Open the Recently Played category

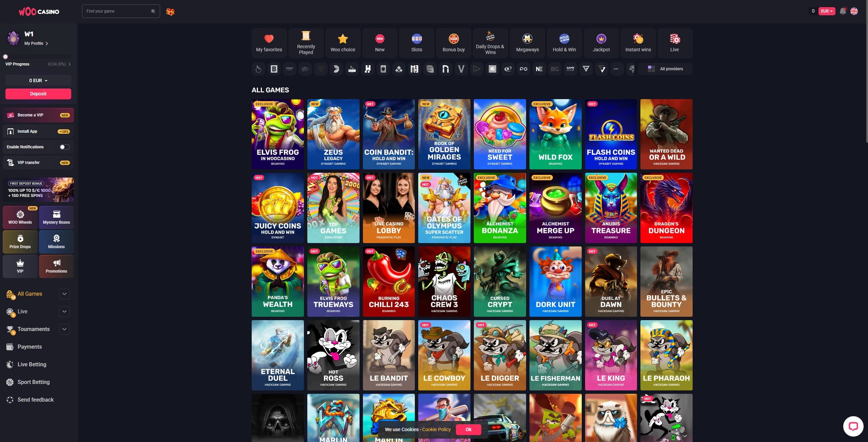(306, 43)
